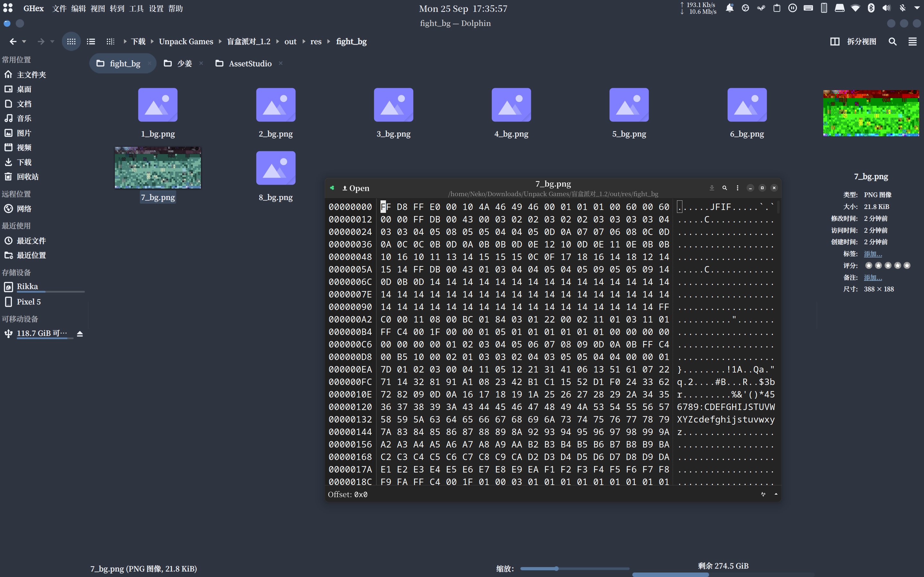Collapse the GHex bottom pane with the chevron

[776, 494]
